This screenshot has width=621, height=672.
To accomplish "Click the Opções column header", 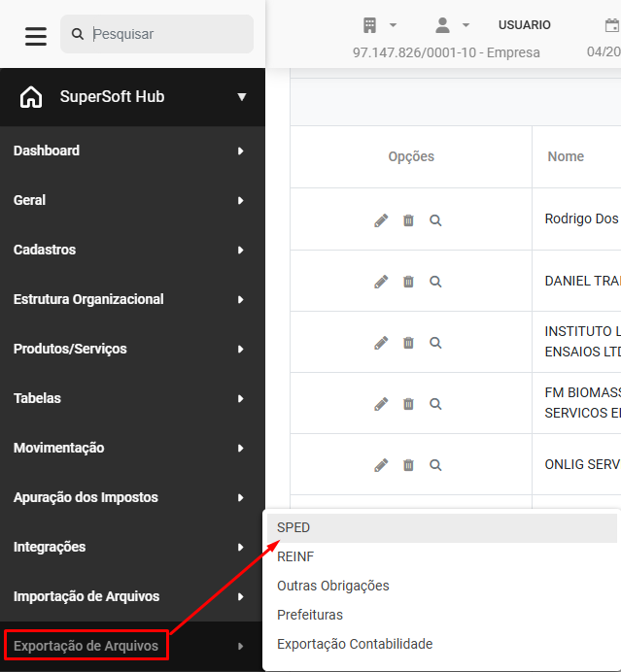I will (x=411, y=157).
